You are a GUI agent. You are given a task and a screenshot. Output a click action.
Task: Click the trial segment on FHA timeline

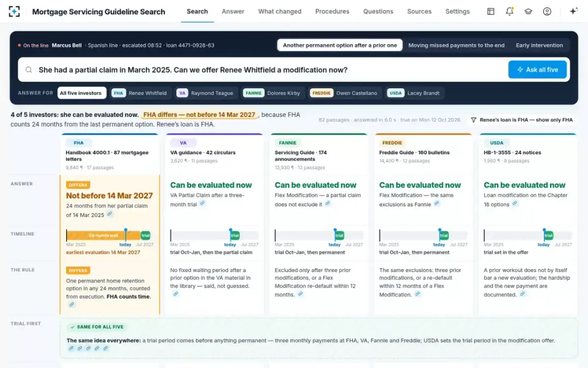click(x=146, y=236)
